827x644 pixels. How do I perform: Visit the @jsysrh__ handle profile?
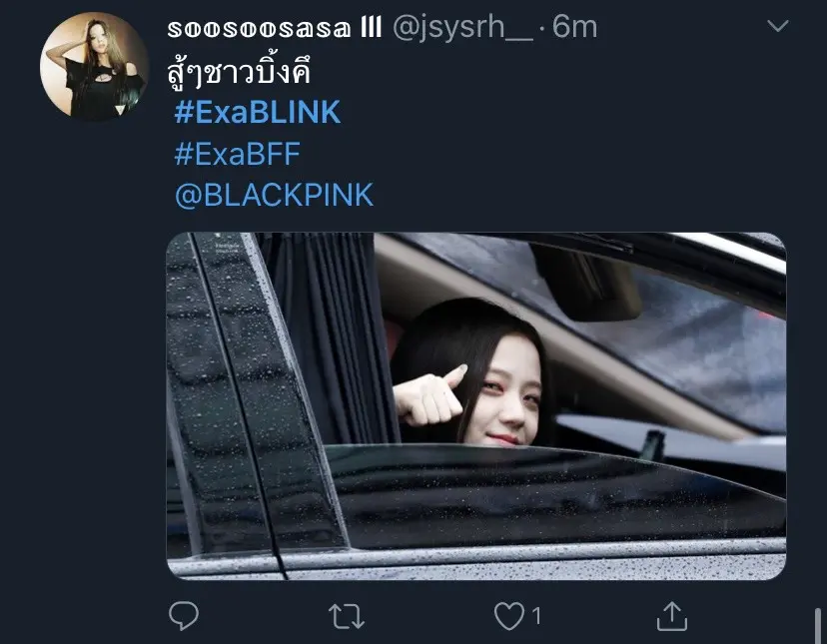click(462, 27)
